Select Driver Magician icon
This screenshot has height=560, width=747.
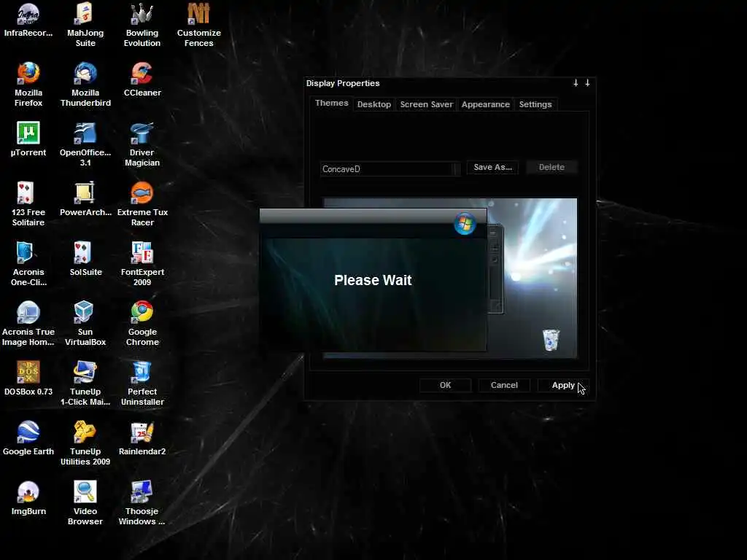[142, 144]
